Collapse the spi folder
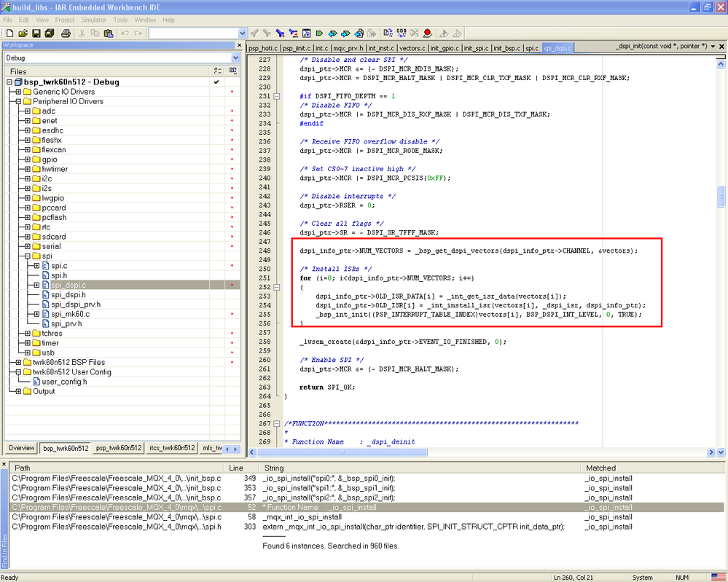Screen dimensions: 728x582 coord(28,256)
